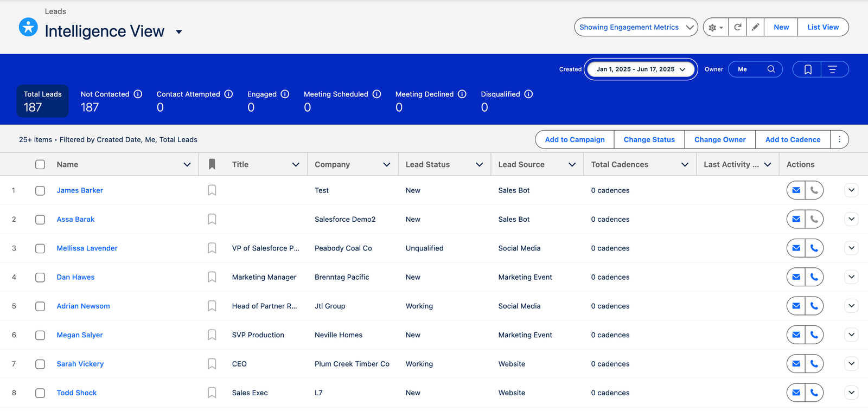Open the filter lines icon
The image size is (868, 411).
coord(835,69)
